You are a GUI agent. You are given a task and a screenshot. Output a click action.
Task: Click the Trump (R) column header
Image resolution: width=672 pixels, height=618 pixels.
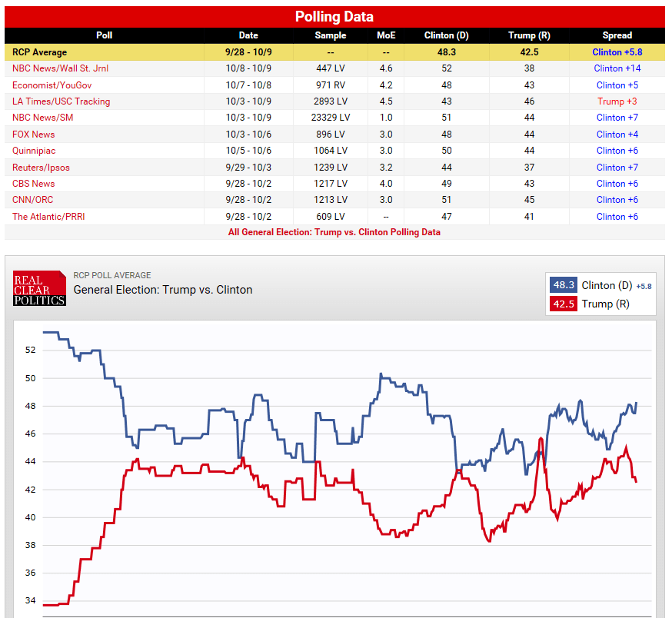click(x=529, y=35)
